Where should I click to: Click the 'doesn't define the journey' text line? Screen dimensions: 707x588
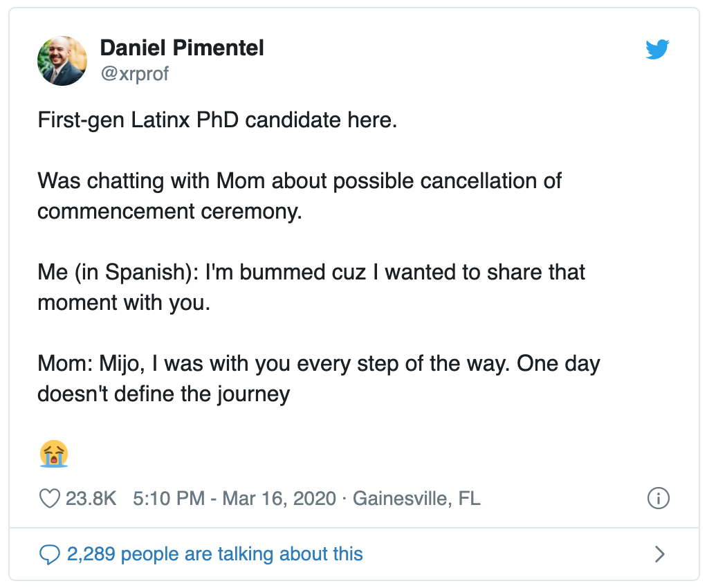pyautogui.click(x=164, y=394)
